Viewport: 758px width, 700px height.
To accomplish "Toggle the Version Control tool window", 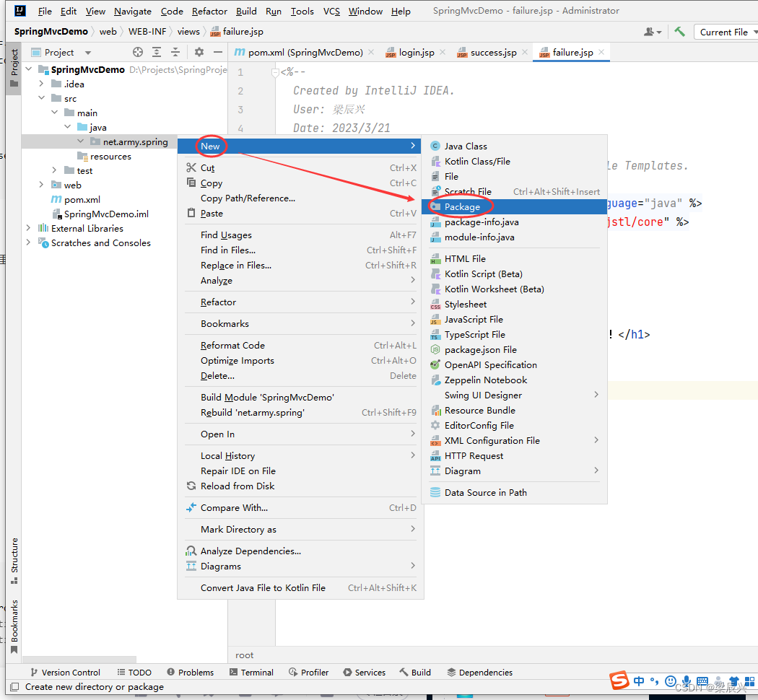I will coord(65,672).
